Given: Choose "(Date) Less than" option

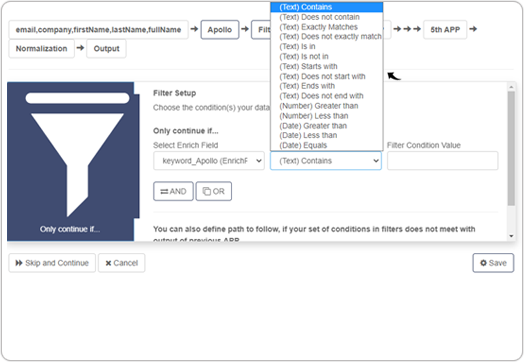Looking at the screenshot, I should point(326,135).
